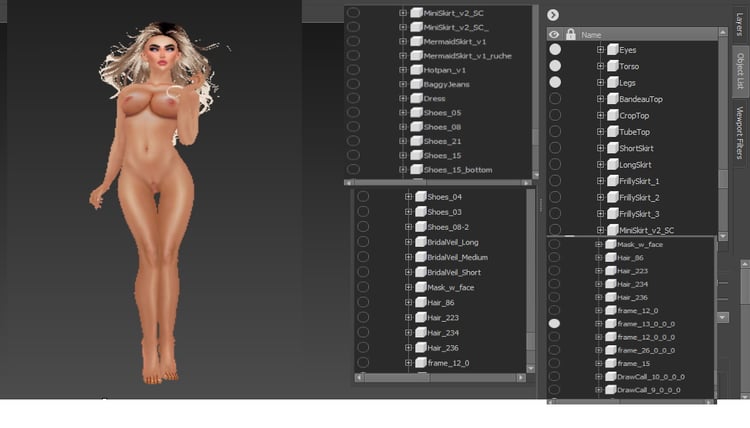Select the Dress object cube icon
Viewport: 750px width, 428px height.
tap(416, 98)
